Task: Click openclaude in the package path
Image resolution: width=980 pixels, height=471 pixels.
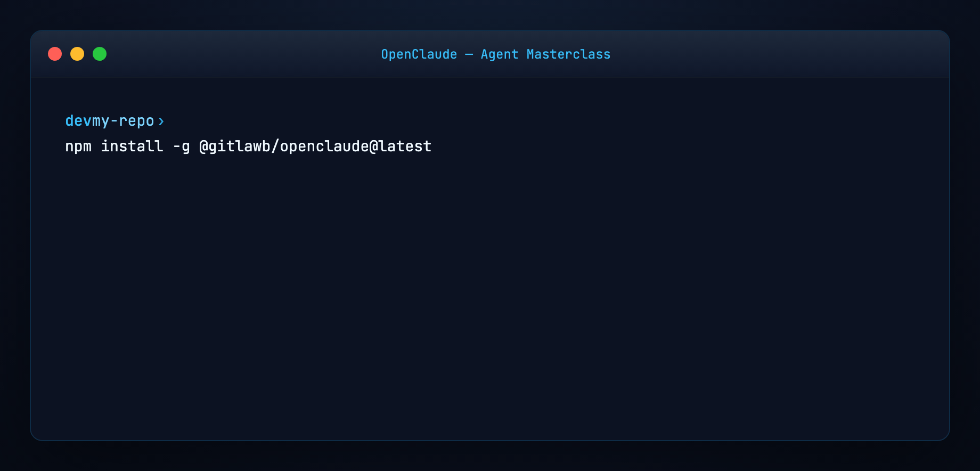Action: pos(325,146)
